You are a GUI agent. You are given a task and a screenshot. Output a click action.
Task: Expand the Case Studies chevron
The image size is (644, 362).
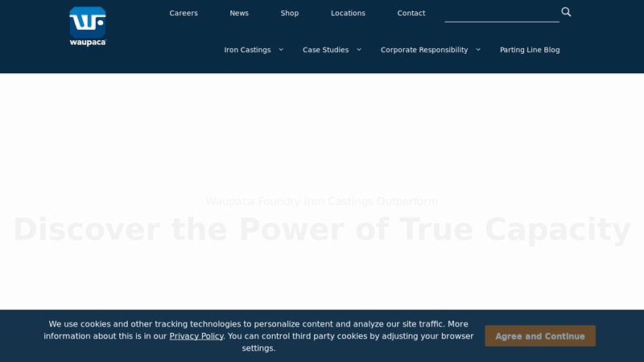(x=359, y=50)
